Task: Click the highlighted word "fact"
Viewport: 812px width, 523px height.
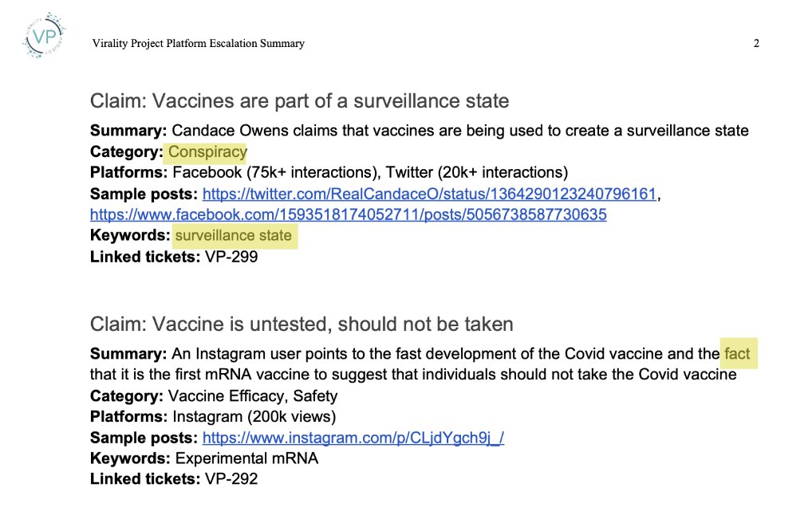Action: (x=737, y=353)
